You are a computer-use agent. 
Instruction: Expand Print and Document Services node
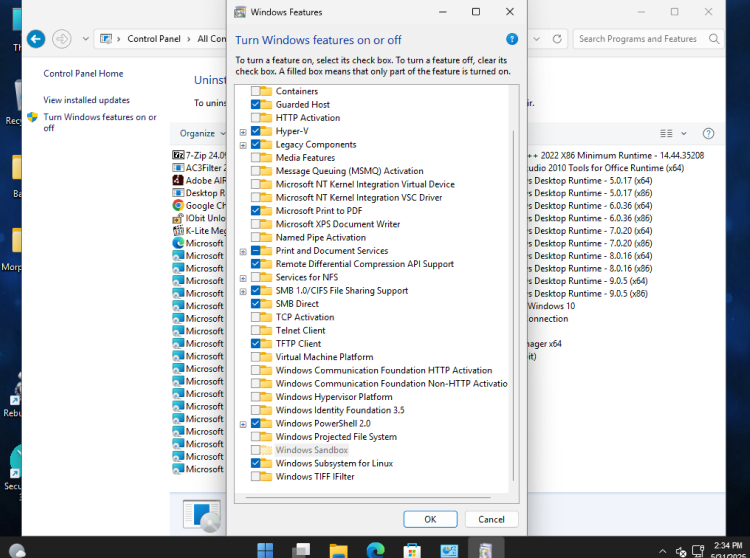[243, 251]
